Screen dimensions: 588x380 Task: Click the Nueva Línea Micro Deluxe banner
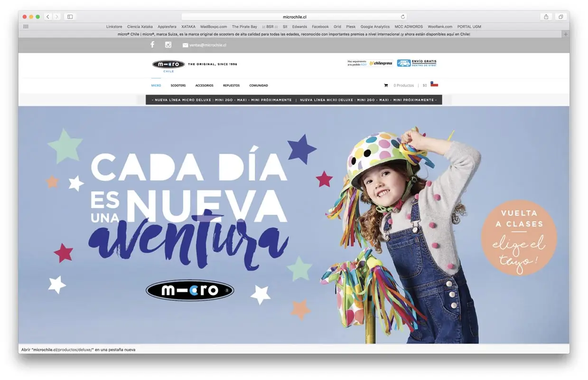coord(294,100)
